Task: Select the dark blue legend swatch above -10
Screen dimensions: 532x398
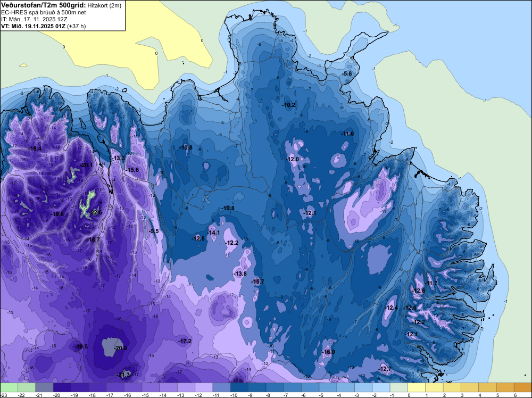Action: 239,387
